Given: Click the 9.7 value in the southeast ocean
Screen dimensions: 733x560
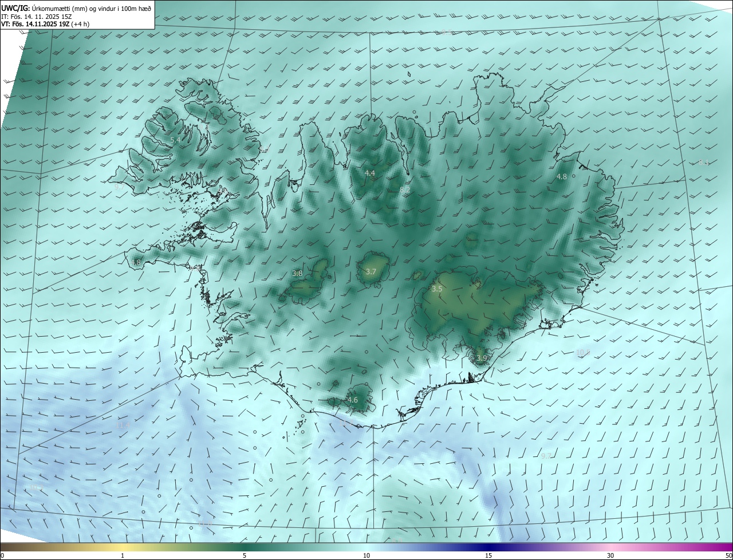Looking at the screenshot, I should 546,456.
